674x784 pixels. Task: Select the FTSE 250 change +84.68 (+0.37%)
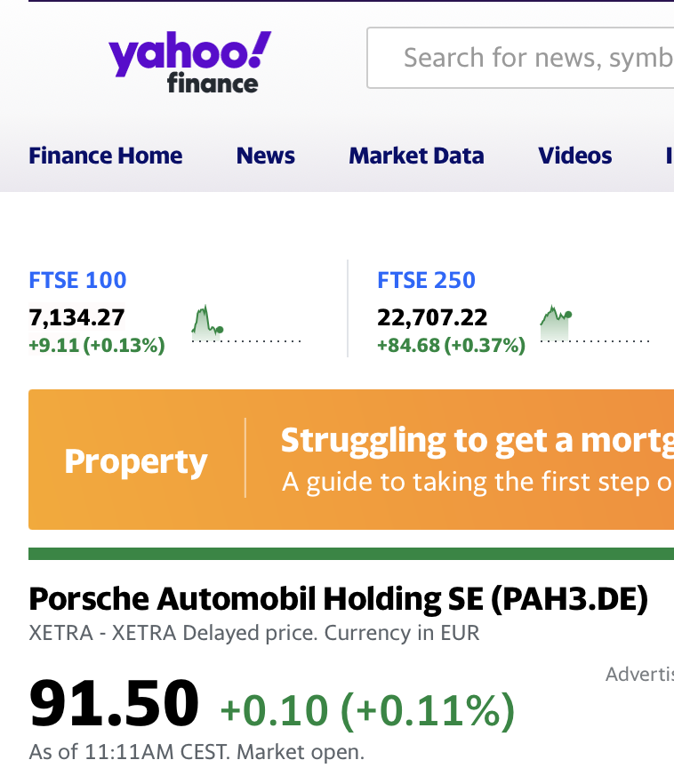click(452, 345)
